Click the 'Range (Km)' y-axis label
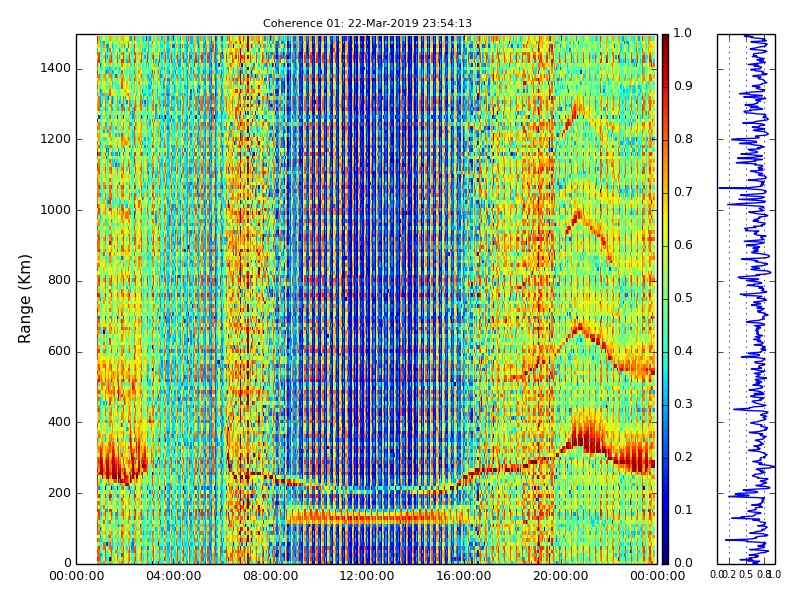The width and height of the screenshot is (800, 600). (x=24, y=299)
